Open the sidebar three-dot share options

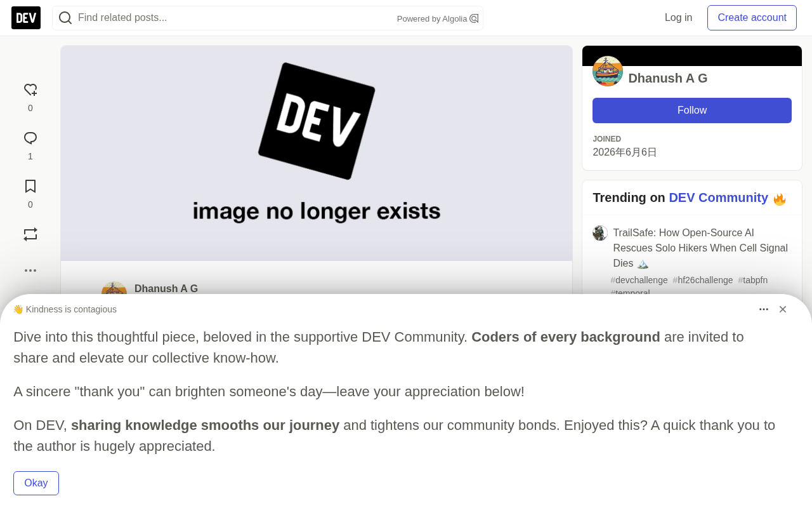(x=30, y=271)
